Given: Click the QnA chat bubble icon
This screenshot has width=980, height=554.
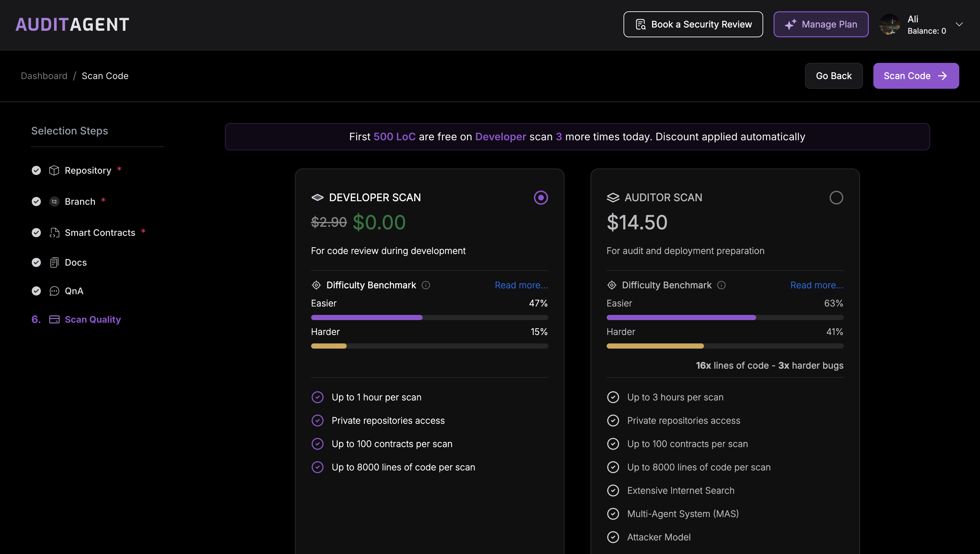Looking at the screenshot, I should pos(54,291).
